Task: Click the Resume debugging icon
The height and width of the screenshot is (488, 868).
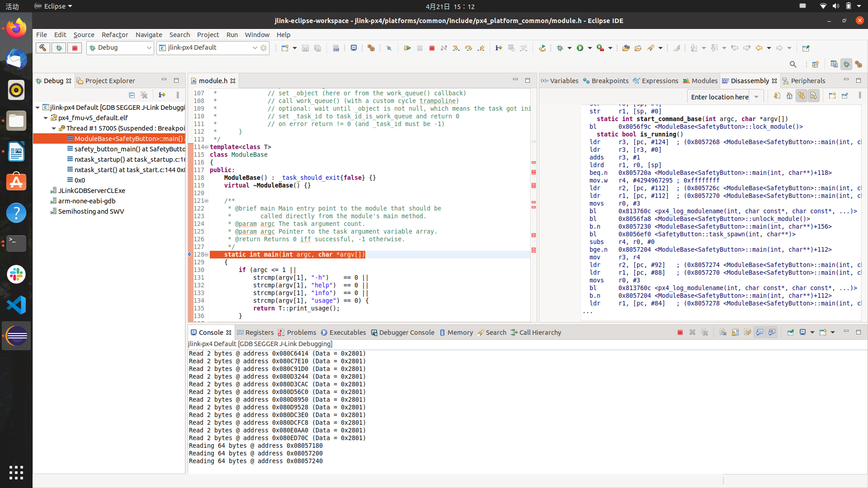Action: pyautogui.click(x=407, y=48)
